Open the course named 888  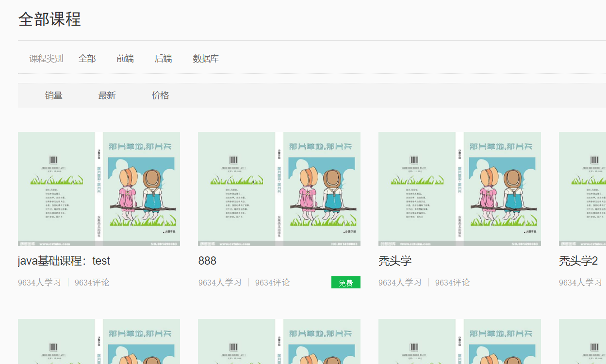[x=207, y=261]
